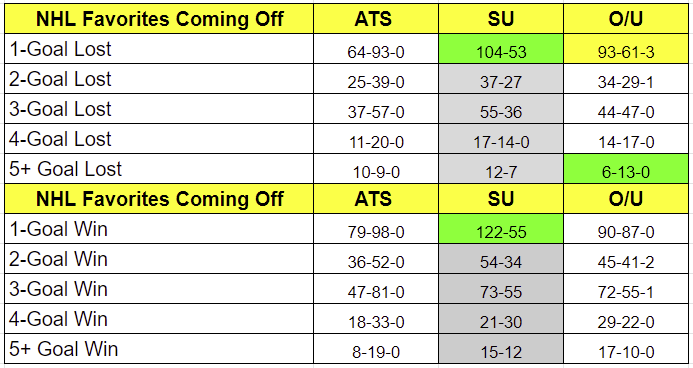Image resolution: width=693 pixels, height=368 pixels.
Task: Select the 79-98-0 ATS cell
Action: coord(376,229)
